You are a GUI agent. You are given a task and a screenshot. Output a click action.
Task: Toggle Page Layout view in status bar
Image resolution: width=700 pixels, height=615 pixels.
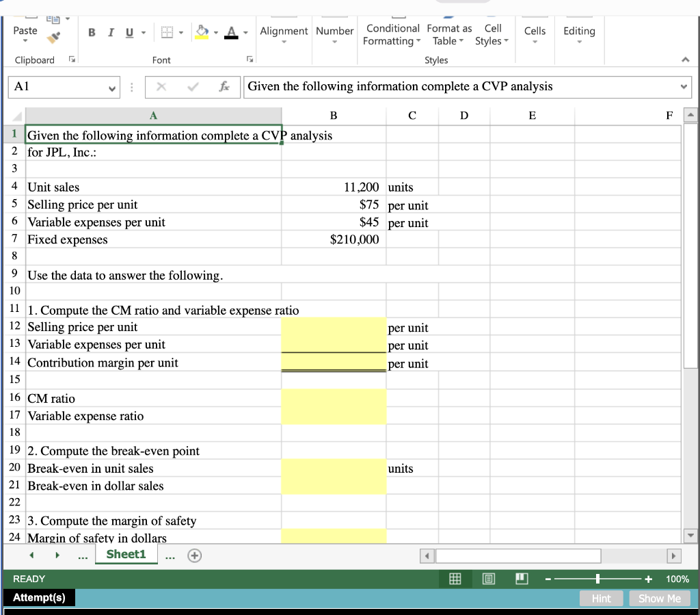489,579
